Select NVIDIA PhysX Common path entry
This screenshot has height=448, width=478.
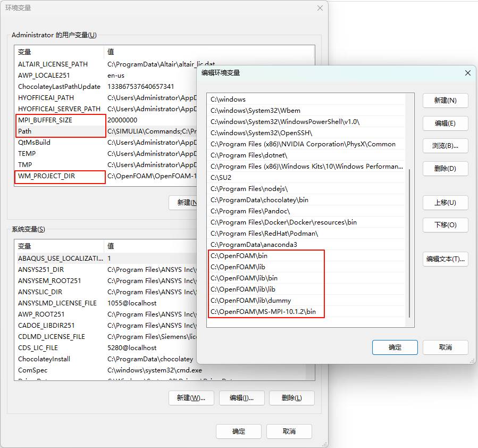306,144
